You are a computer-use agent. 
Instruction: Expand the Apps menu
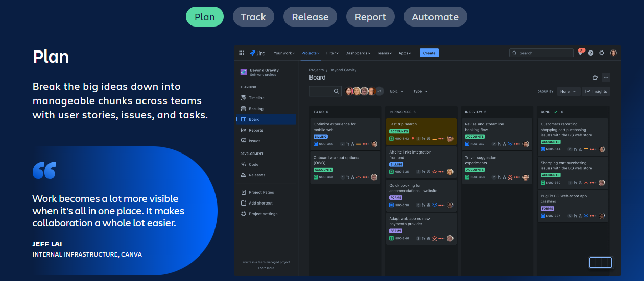coord(405,53)
